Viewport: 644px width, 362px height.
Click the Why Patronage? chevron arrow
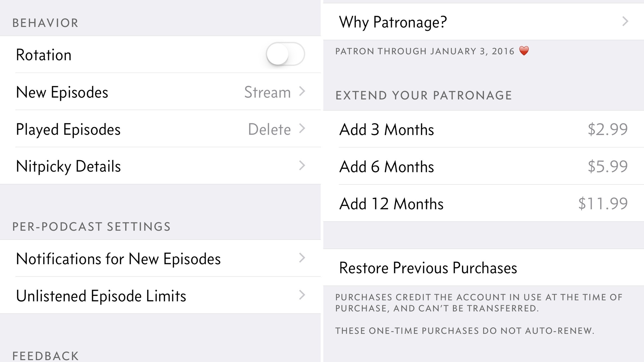(625, 21)
